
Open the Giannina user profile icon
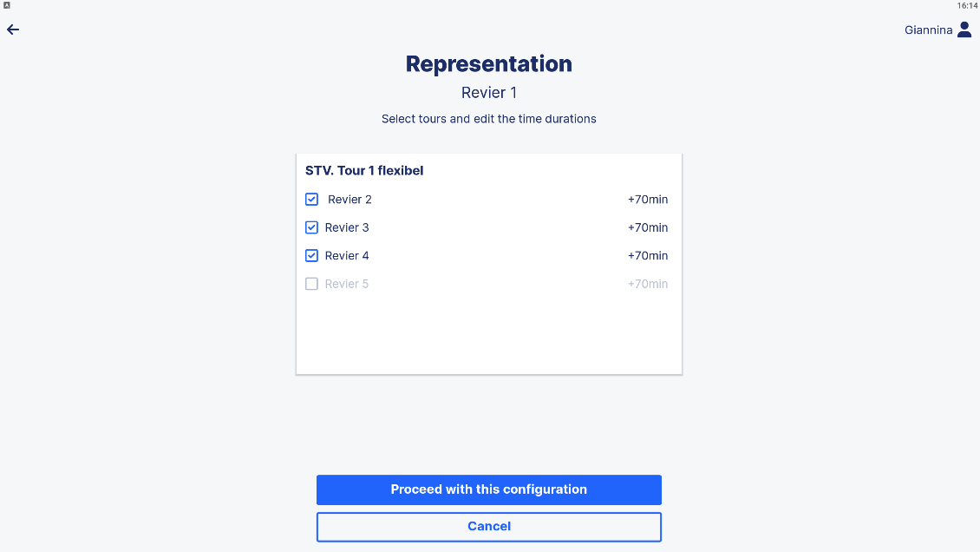pos(964,30)
